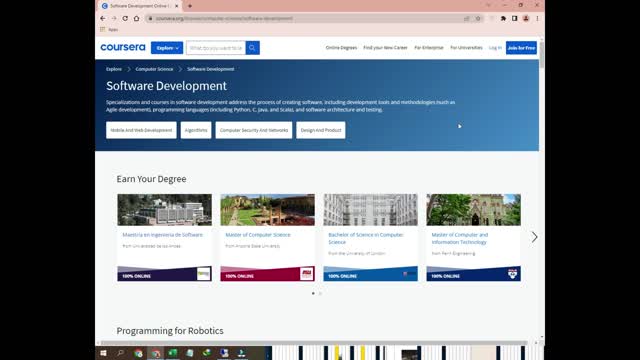Viewport: 640px width, 360px height.
Task: Bookmark this page with star icon
Action: (x=478, y=18)
